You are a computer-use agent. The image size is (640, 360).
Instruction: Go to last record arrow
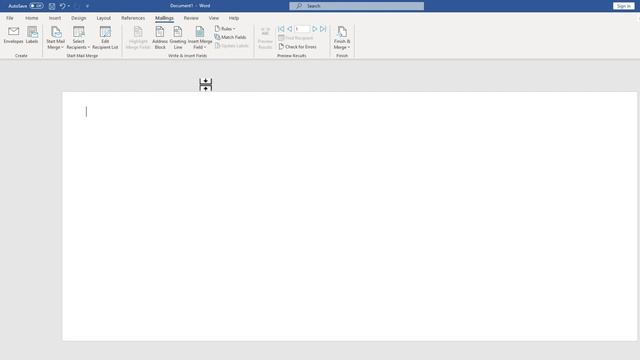tap(323, 29)
